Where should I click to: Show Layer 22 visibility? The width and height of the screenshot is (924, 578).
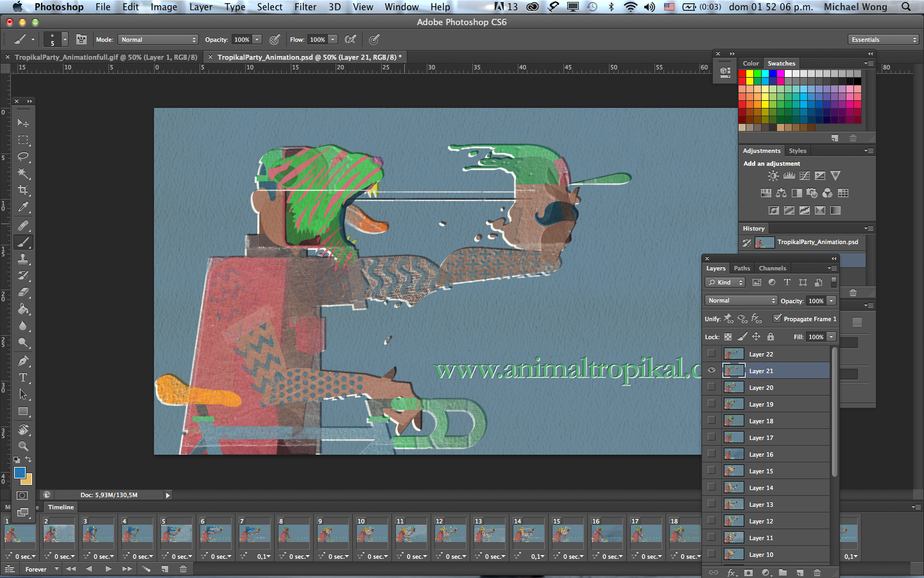(711, 354)
